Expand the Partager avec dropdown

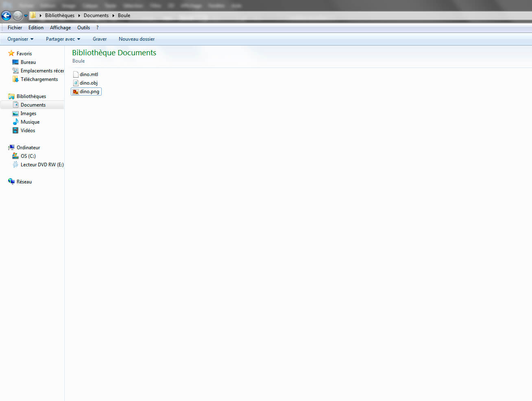[x=63, y=39]
